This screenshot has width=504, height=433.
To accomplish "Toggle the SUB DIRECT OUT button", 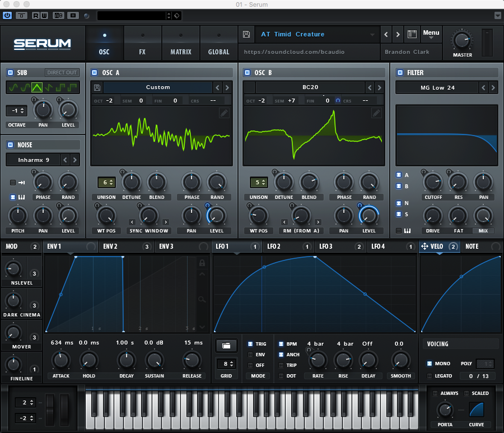I will [x=62, y=73].
